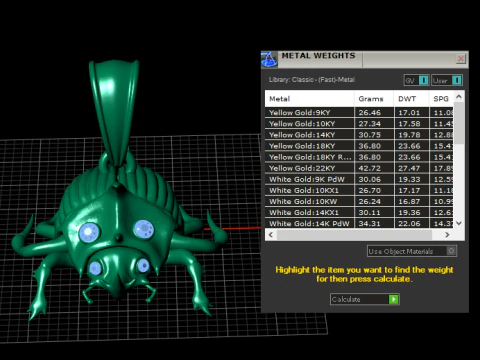This screenshot has width=480, height=360.
Task: Select the Yellow Gold:22KY row
Action: tap(359, 168)
